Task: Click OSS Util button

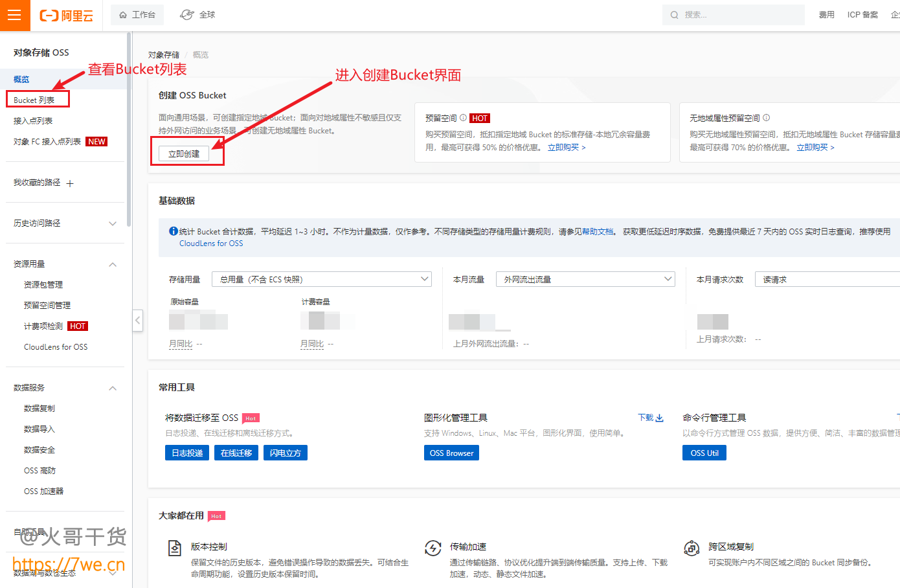Action: pyautogui.click(x=704, y=453)
